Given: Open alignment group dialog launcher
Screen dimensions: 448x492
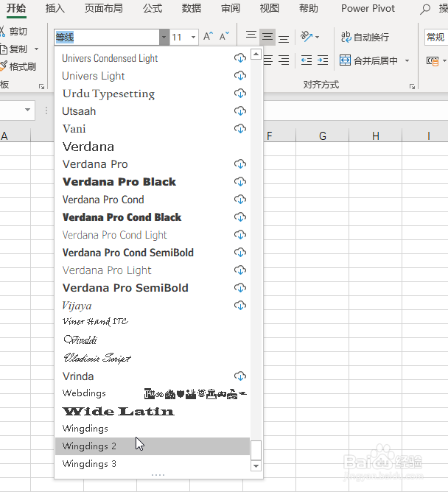Looking at the screenshot, I should click(412, 87).
